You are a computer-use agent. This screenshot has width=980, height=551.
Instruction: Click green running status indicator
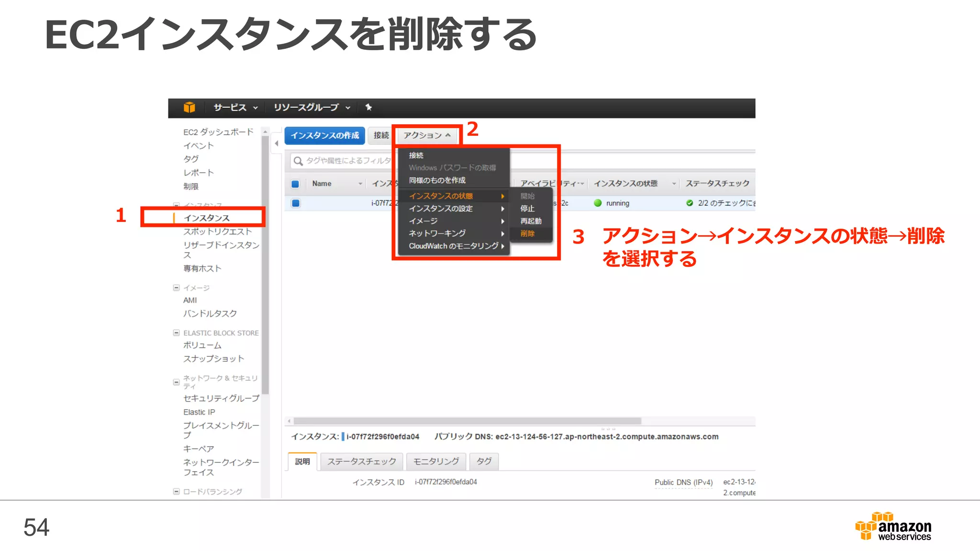coord(598,203)
